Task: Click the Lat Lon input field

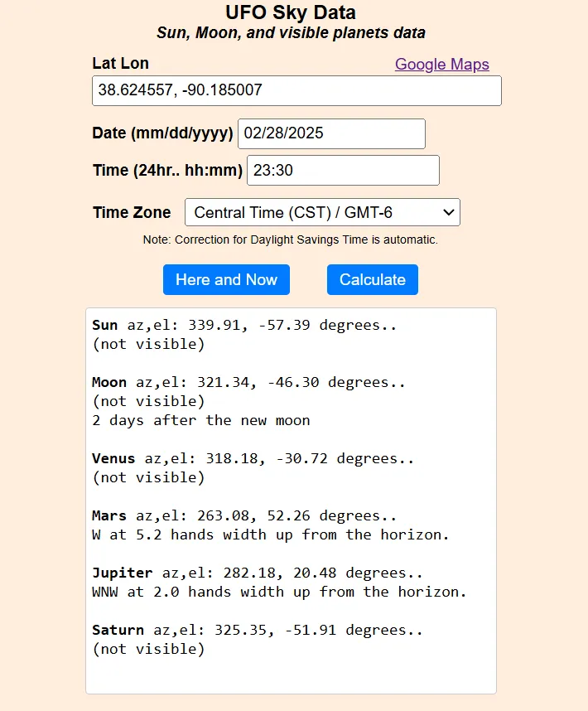Action: pyautogui.click(x=296, y=90)
